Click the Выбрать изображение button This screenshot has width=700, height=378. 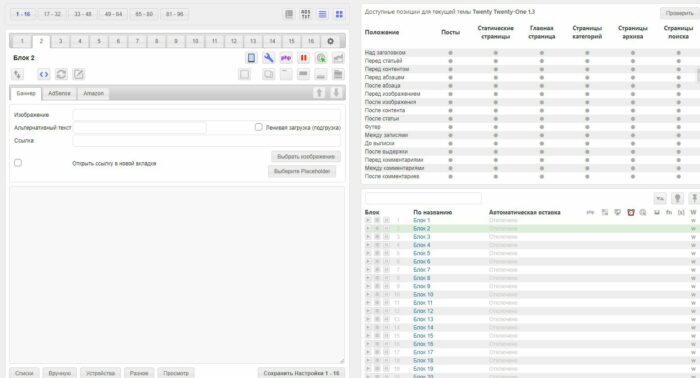click(x=306, y=157)
